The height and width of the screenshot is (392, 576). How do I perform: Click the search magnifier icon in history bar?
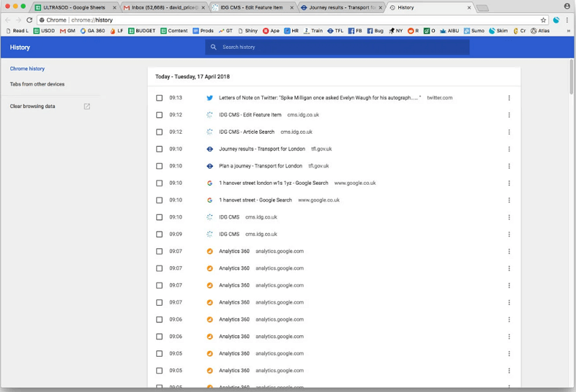coord(213,47)
